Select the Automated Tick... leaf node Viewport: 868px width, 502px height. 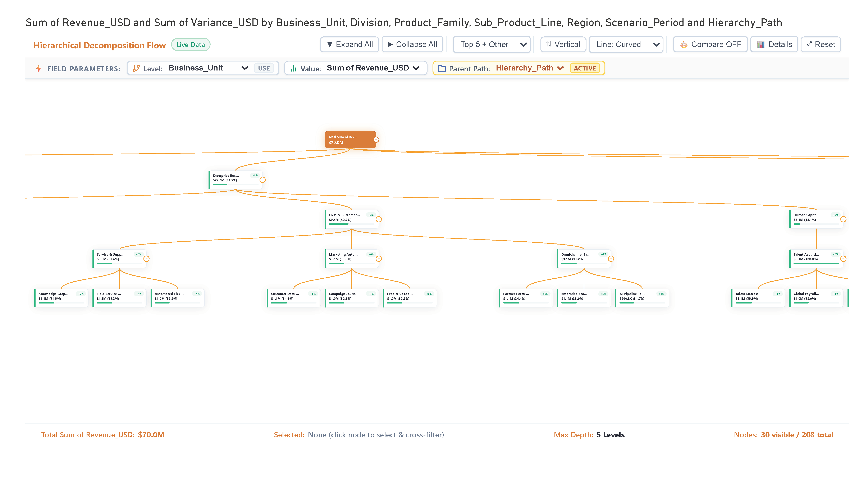click(x=177, y=298)
